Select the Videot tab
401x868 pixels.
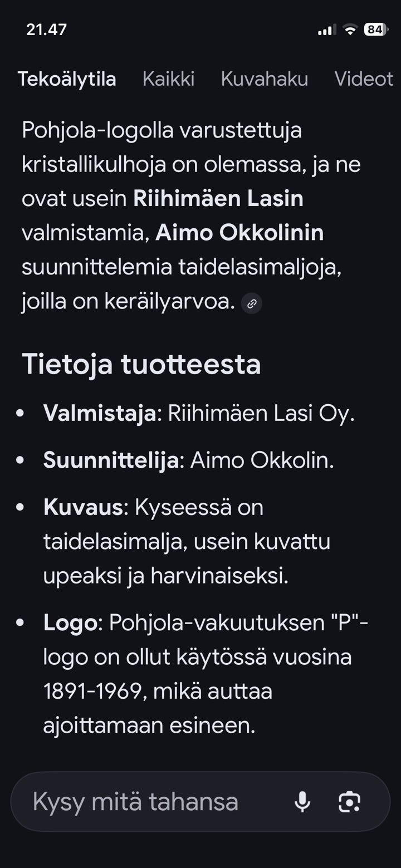coord(364,79)
